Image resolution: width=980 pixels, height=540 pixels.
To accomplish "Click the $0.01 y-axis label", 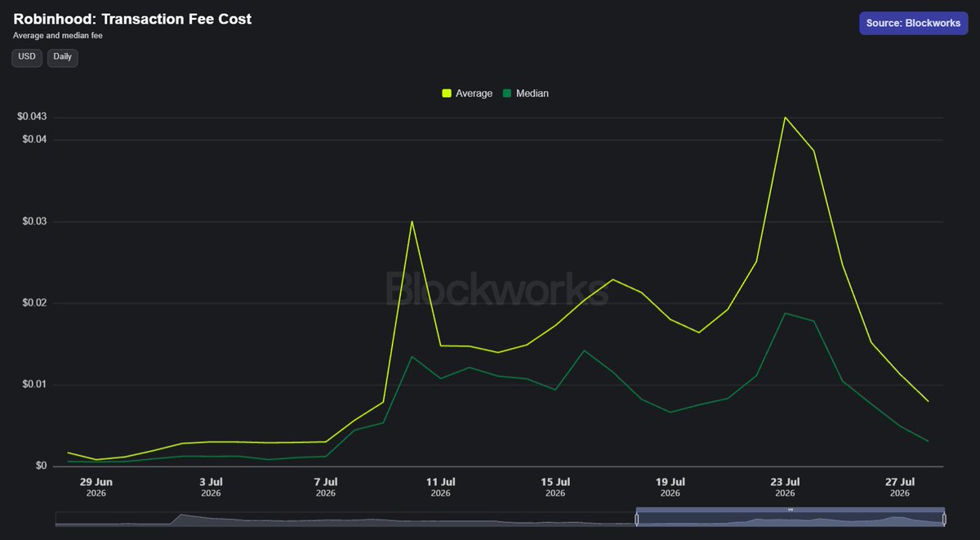I will pyautogui.click(x=34, y=385).
